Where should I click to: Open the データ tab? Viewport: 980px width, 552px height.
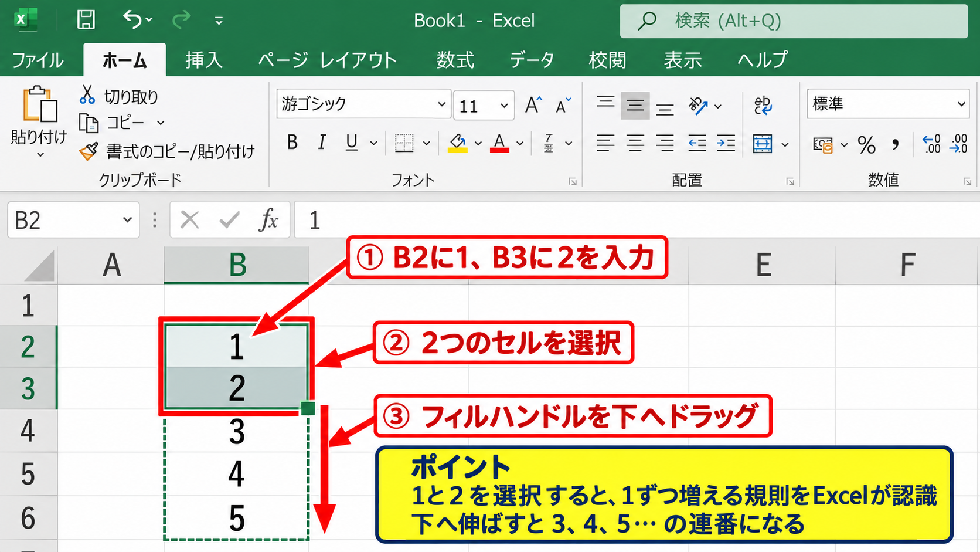click(x=532, y=60)
